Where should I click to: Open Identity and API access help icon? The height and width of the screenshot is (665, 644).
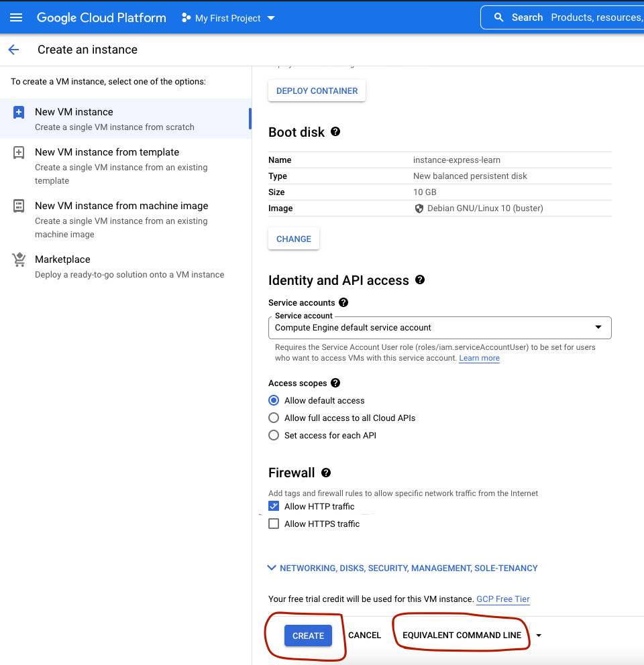pos(420,280)
